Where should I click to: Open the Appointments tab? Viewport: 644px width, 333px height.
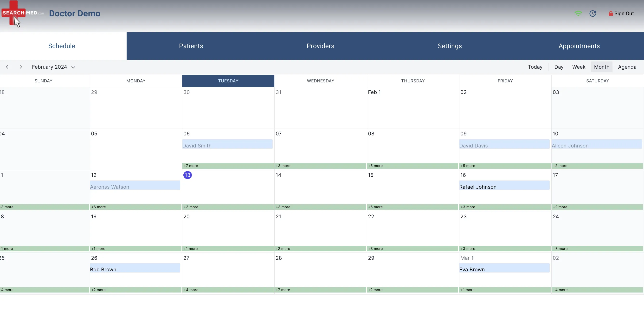click(579, 46)
